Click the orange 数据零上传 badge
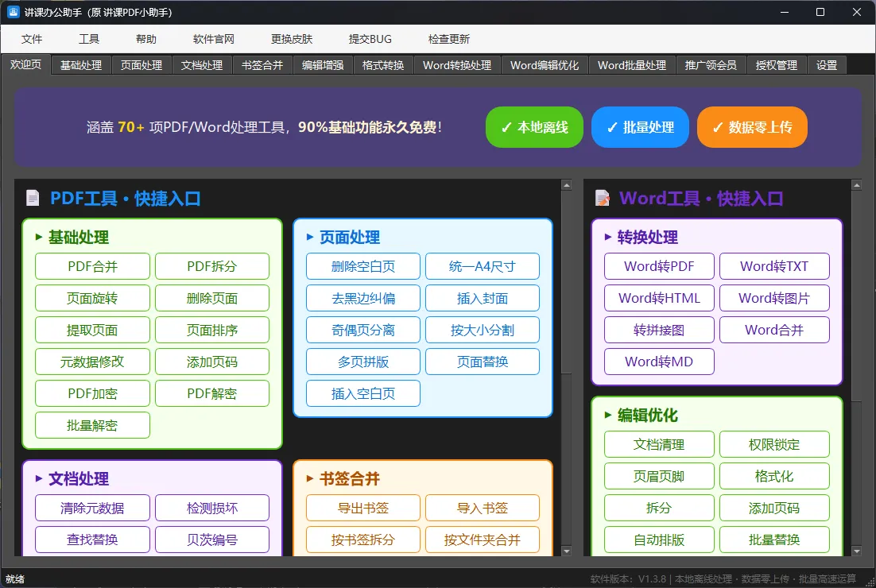 click(x=752, y=127)
